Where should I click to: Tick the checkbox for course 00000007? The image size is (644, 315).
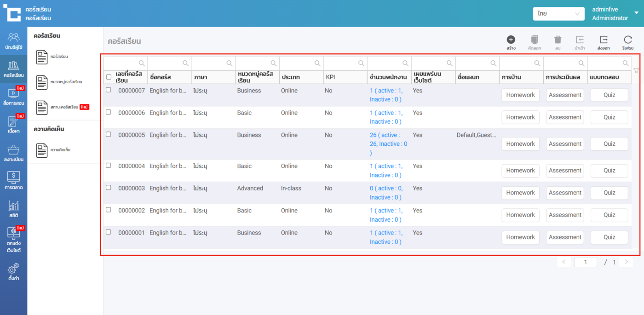click(x=109, y=90)
